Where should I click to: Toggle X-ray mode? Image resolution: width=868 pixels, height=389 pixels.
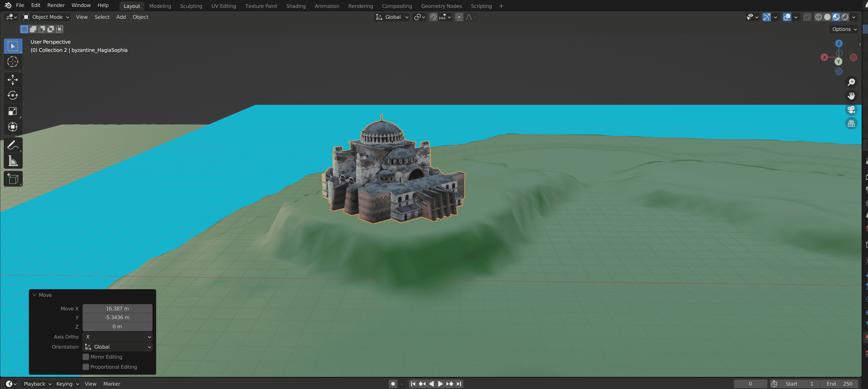807,17
